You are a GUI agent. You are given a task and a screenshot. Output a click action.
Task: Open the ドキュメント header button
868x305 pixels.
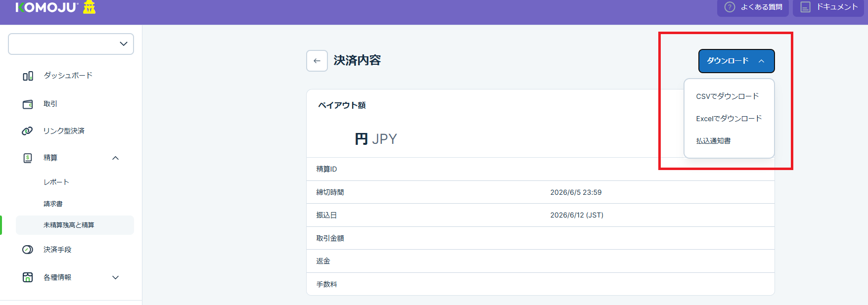pyautogui.click(x=828, y=7)
